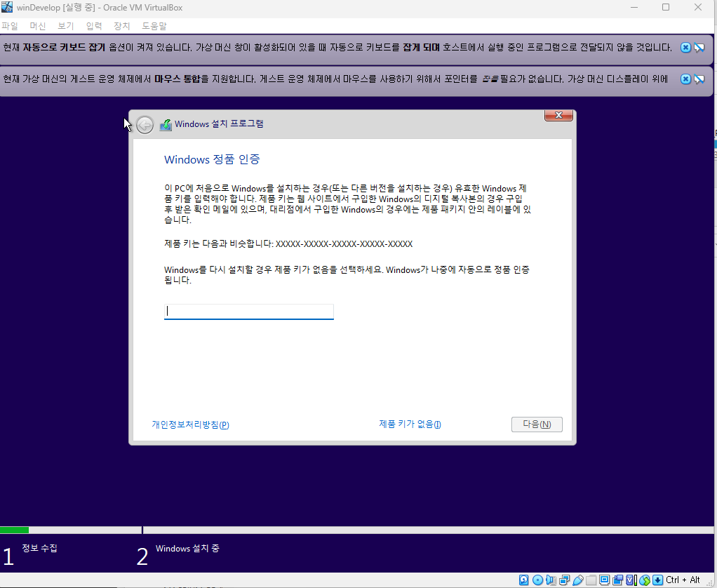Screen dimensions: 717x588
Task: Open the 도움말 menu
Action: coord(154,26)
